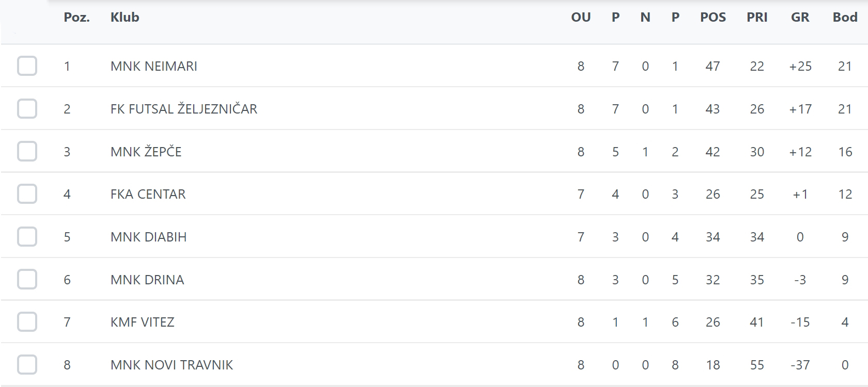
Task: Sort by the Bod column header
Action: [x=845, y=17]
